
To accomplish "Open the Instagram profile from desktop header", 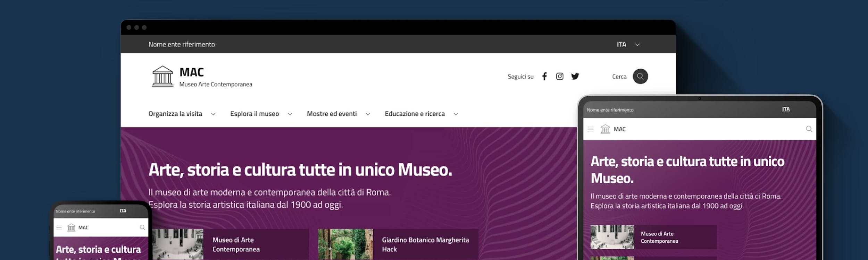I will 560,76.
